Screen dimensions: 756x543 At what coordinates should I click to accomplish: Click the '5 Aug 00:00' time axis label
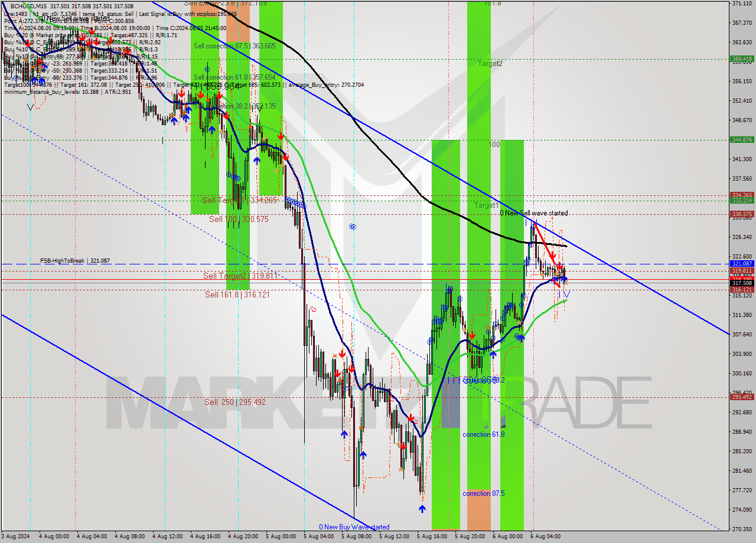(280, 537)
